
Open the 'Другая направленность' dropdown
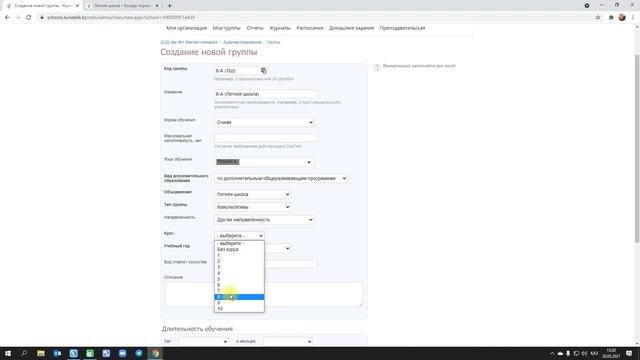pyautogui.click(x=264, y=220)
